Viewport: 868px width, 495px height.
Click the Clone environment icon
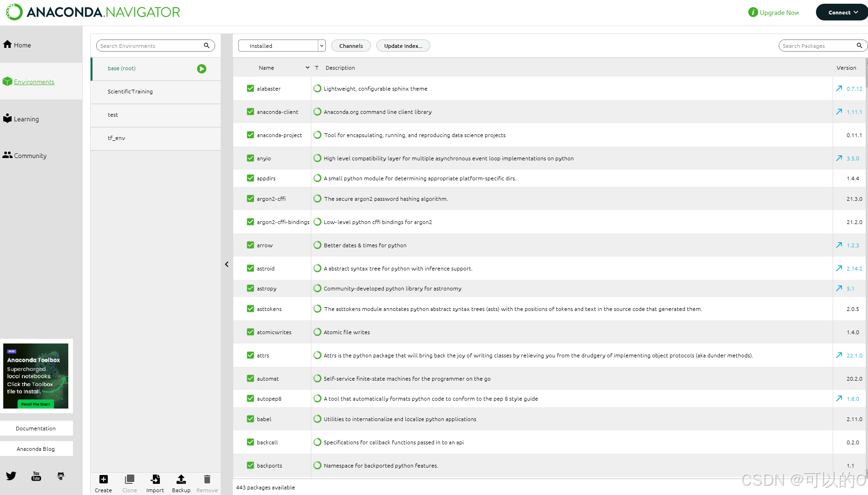(x=130, y=479)
